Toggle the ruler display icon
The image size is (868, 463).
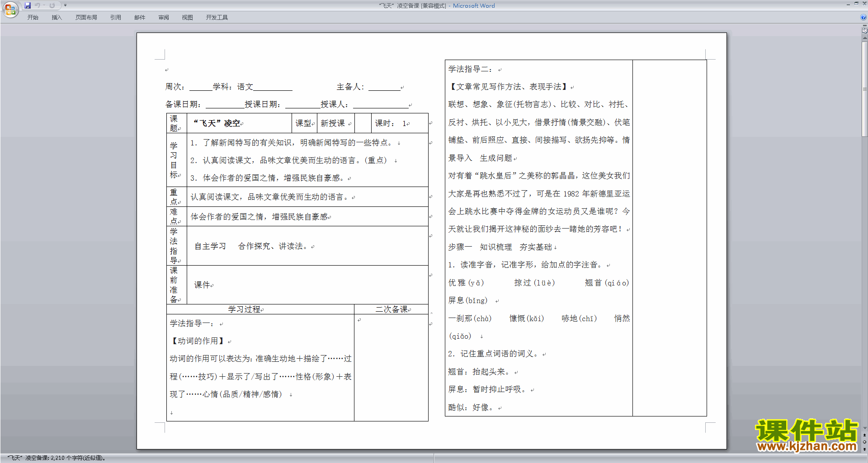[x=865, y=31]
